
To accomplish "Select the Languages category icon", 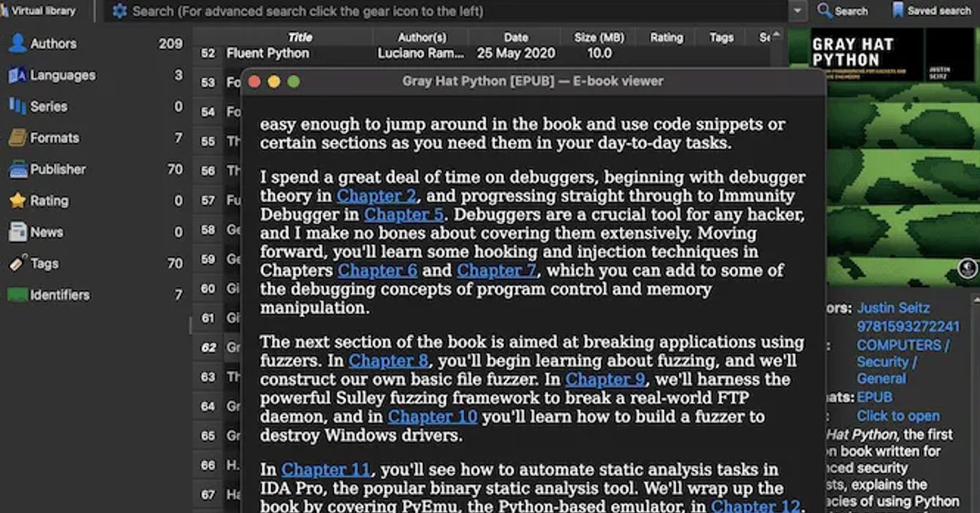I will coord(18,74).
